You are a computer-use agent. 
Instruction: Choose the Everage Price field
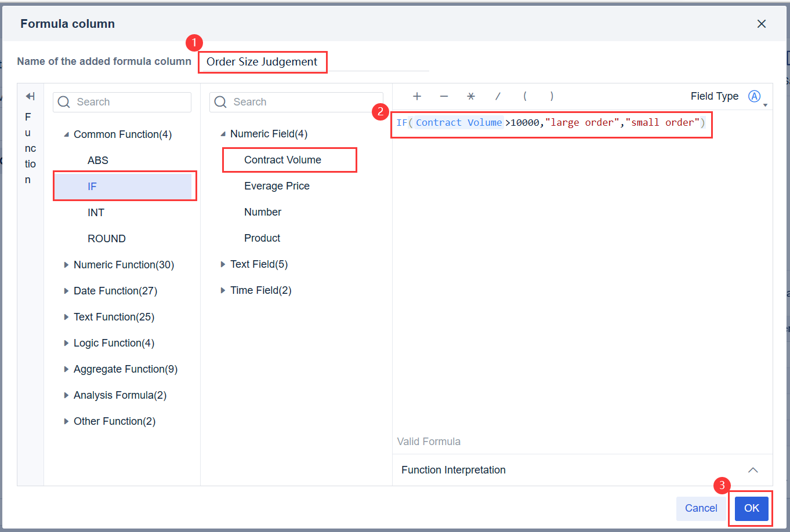click(x=277, y=186)
